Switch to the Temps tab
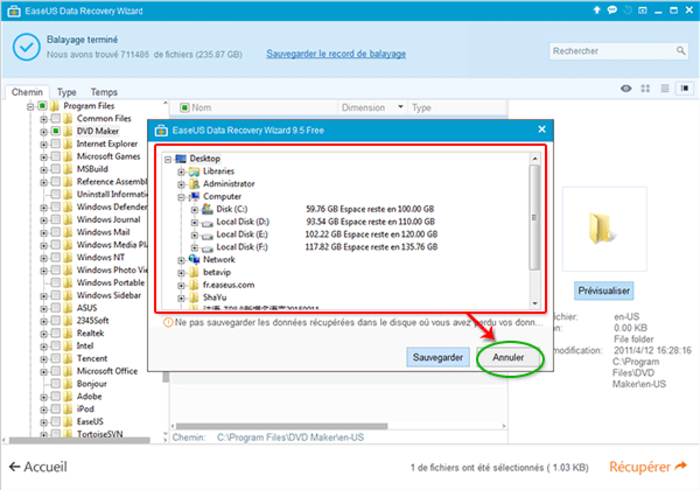Screen dimensions: 700x490 tap(104, 92)
